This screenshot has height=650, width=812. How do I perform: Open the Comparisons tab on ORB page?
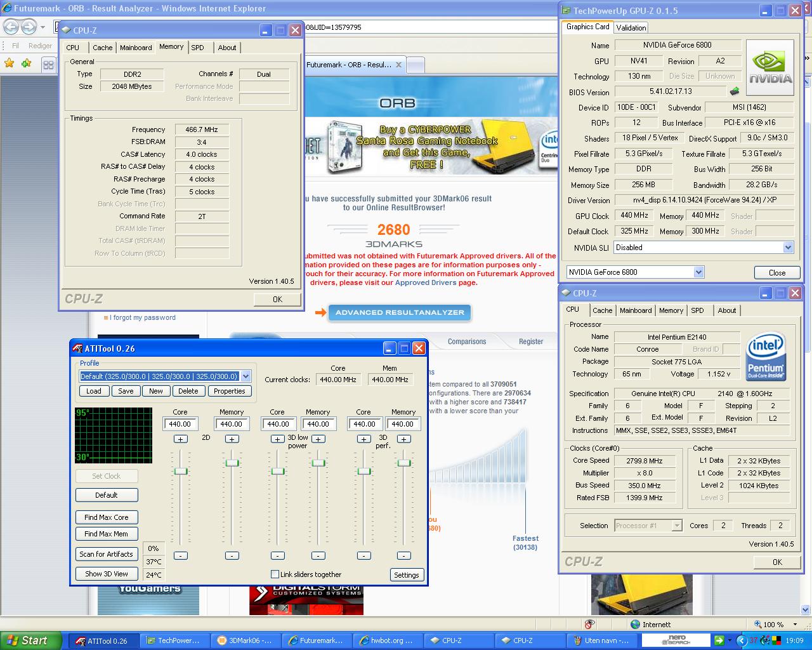pyautogui.click(x=467, y=342)
